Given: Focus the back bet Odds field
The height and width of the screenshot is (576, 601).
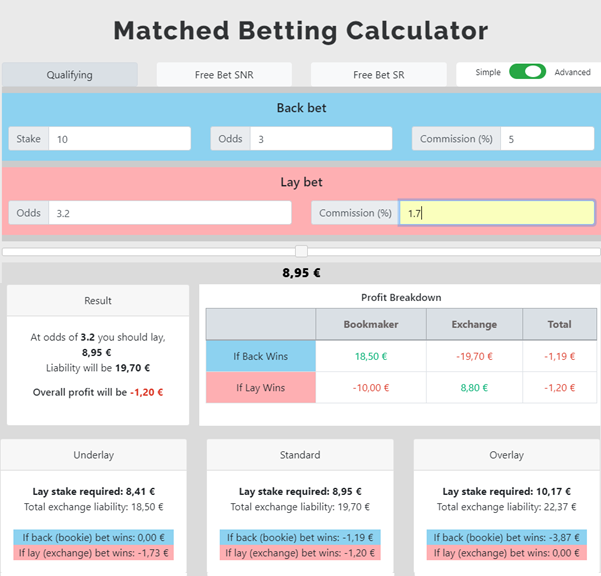Looking at the screenshot, I should [x=321, y=139].
